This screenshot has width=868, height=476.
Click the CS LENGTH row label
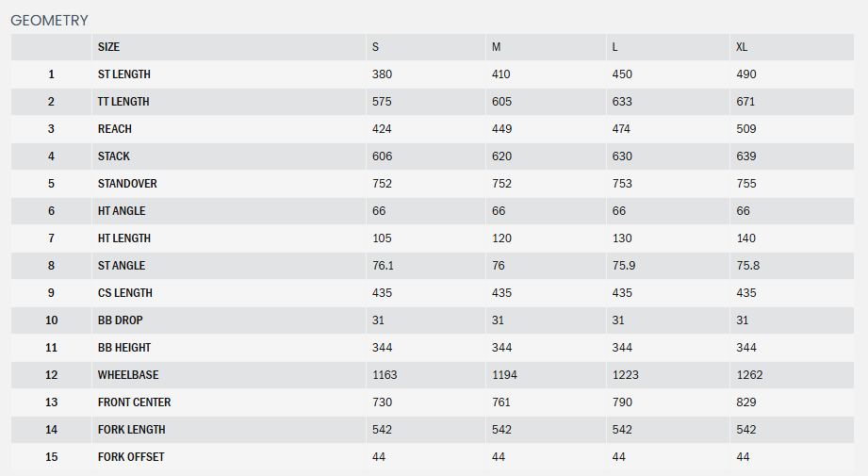click(125, 293)
